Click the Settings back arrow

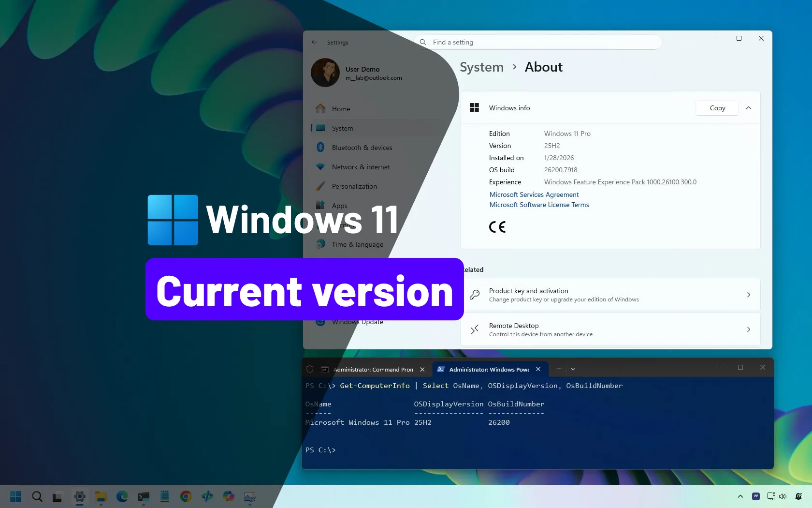pos(315,43)
